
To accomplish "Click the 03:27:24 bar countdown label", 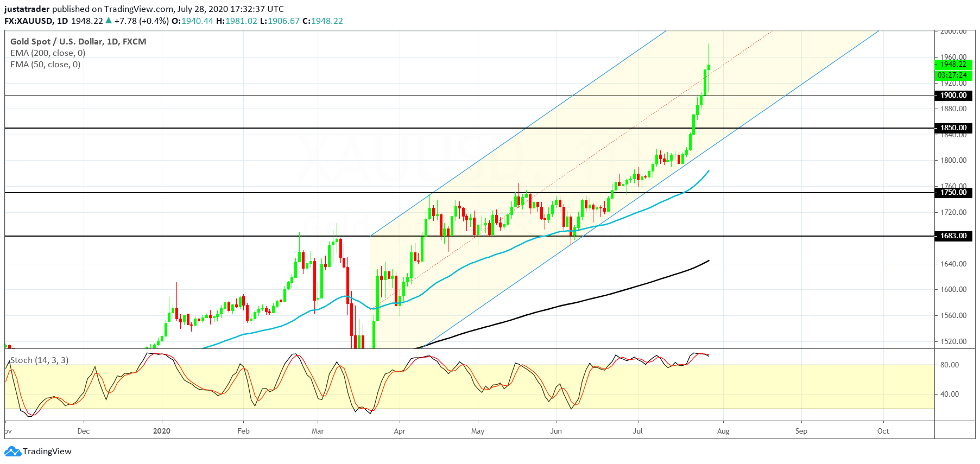I will pyautogui.click(x=953, y=75).
